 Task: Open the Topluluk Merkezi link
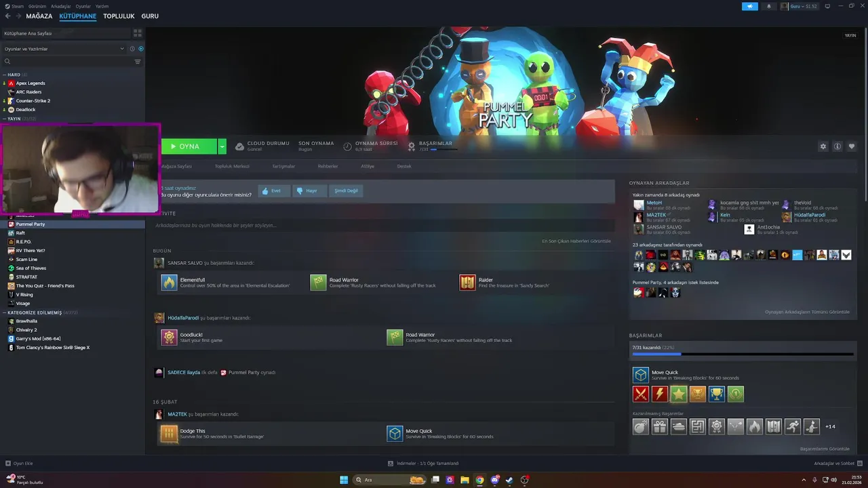coord(232,166)
